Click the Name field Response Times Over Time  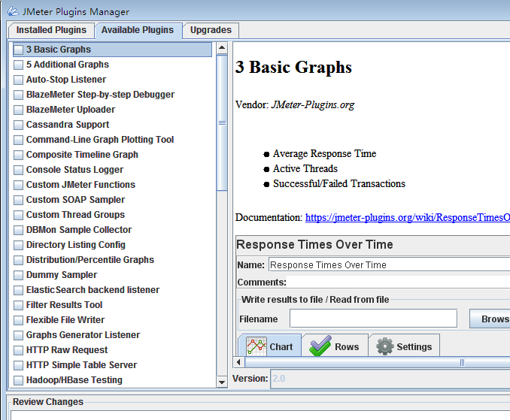coord(390,265)
